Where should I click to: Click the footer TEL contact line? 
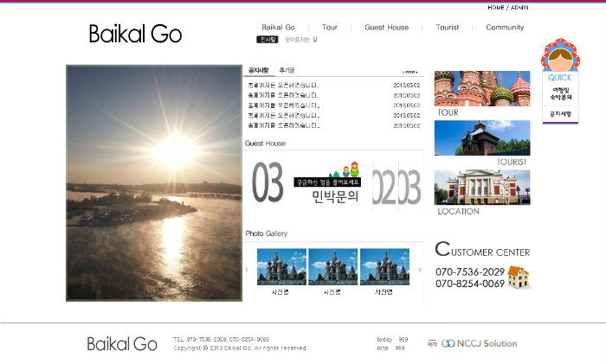[221, 339]
